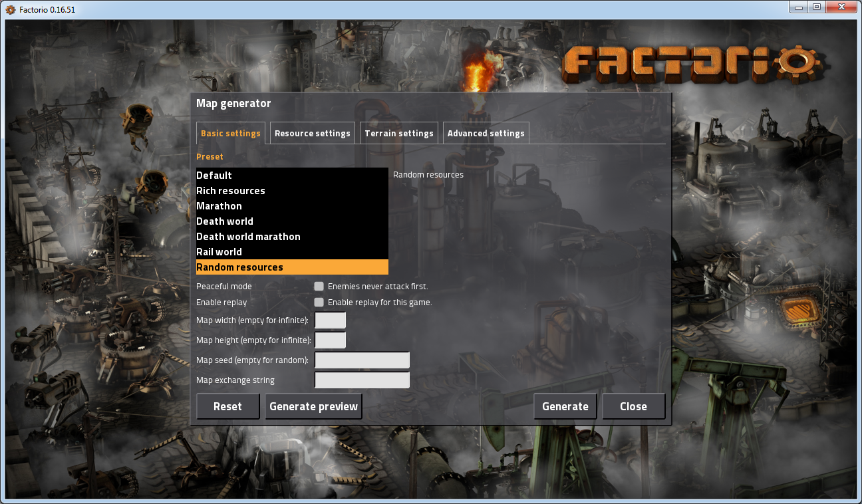
Task: Maximize the Factorio window
Action: click(816, 7)
